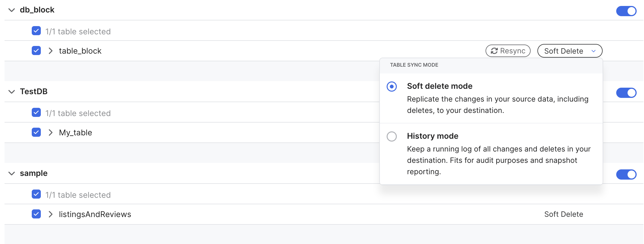Expand the listingsAndReviews row chevron
Image resolution: width=644 pixels, height=244 pixels.
coord(50,214)
